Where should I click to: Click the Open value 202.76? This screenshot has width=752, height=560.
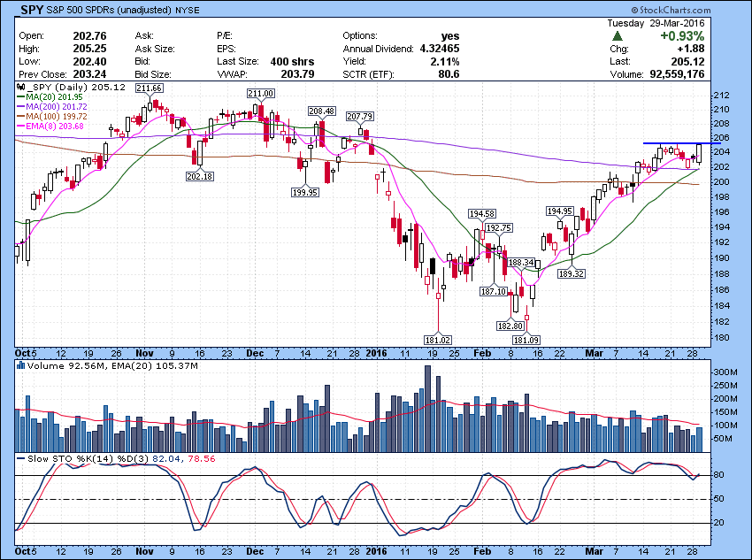coord(89,36)
